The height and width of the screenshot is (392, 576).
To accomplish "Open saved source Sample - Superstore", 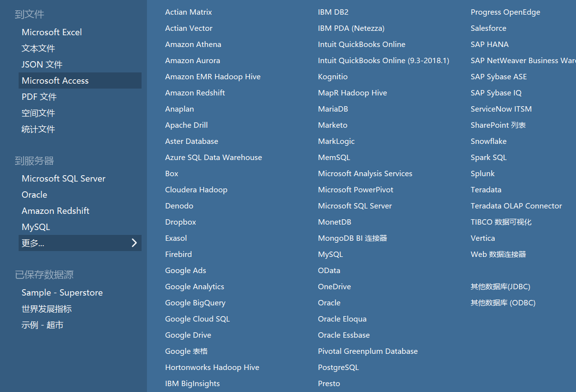I will tap(62, 293).
